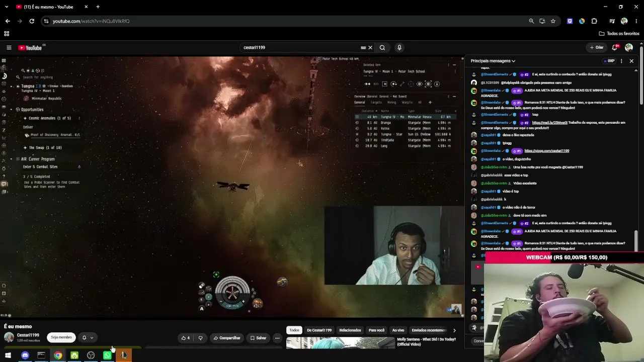This screenshot has height=362, width=644.
Task: Open browser zoom magnifier in address bar
Action: pyautogui.click(x=531, y=21)
